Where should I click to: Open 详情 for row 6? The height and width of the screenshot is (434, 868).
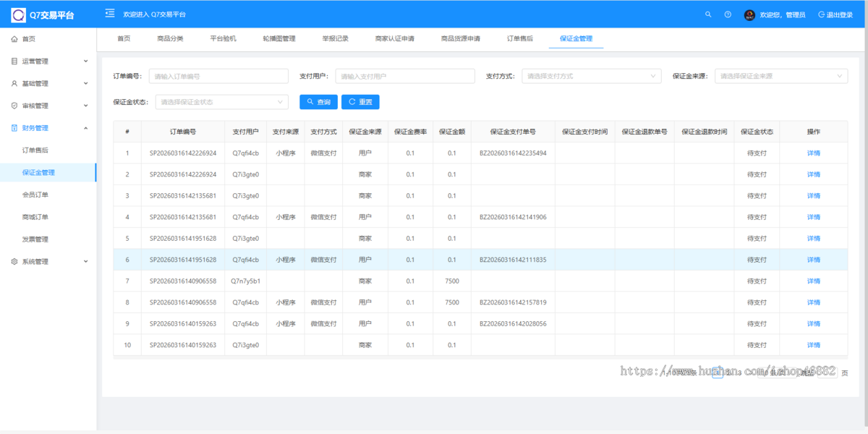click(x=814, y=260)
